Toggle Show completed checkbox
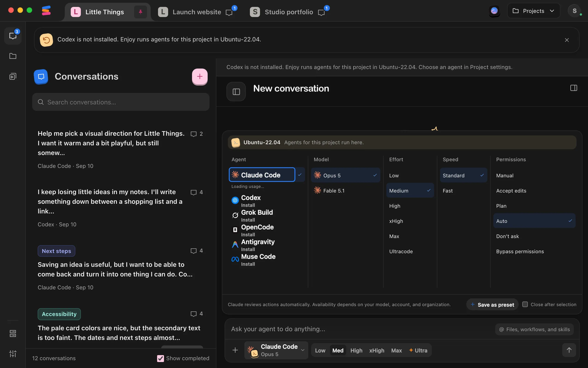The image size is (588, 368). tap(160, 358)
